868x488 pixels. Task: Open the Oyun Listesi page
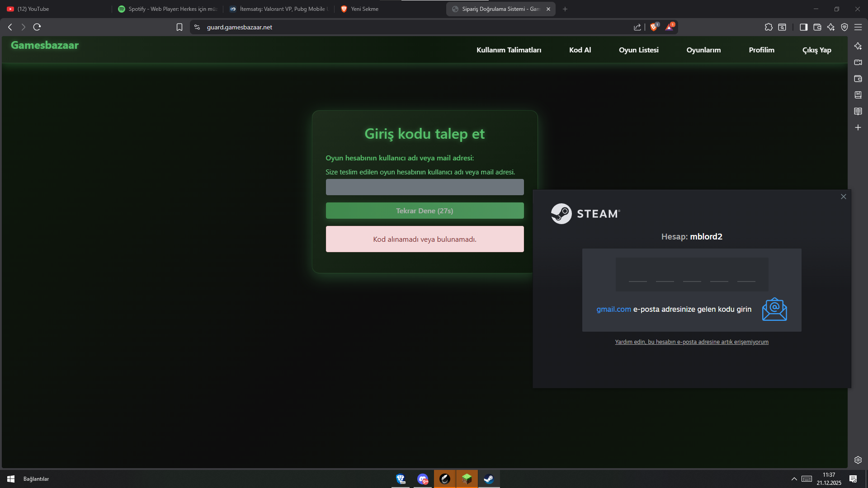coord(638,50)
